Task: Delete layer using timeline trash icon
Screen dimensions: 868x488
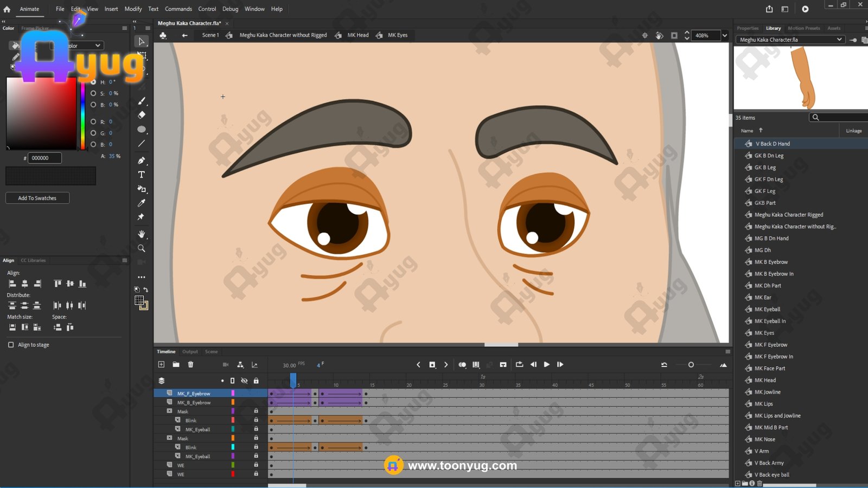Action: (190, 364)
